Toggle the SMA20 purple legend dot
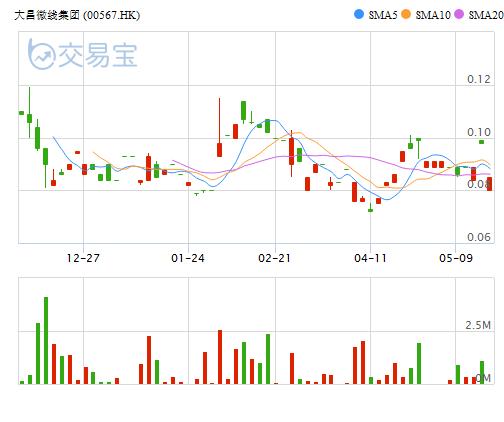 pos(459,14)
